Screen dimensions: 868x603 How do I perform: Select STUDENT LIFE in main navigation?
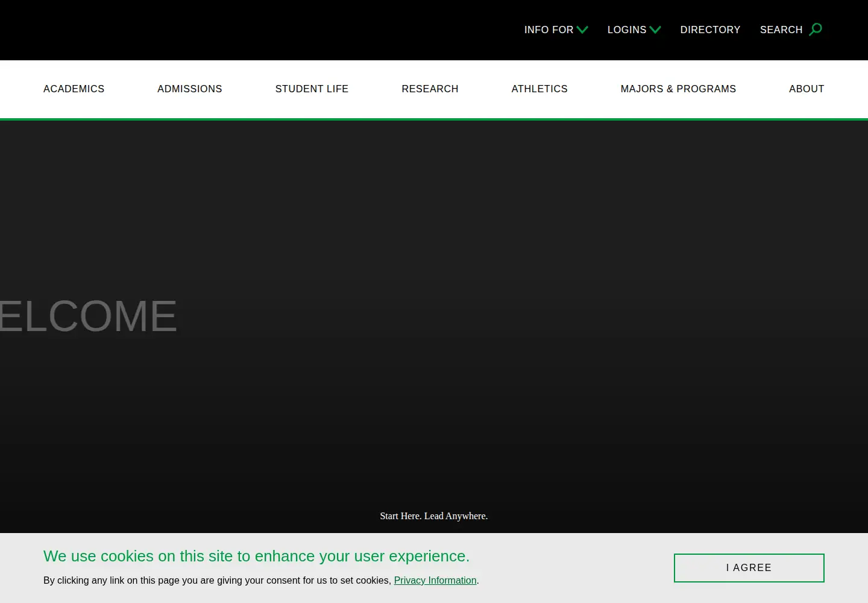tap(312, 89)
